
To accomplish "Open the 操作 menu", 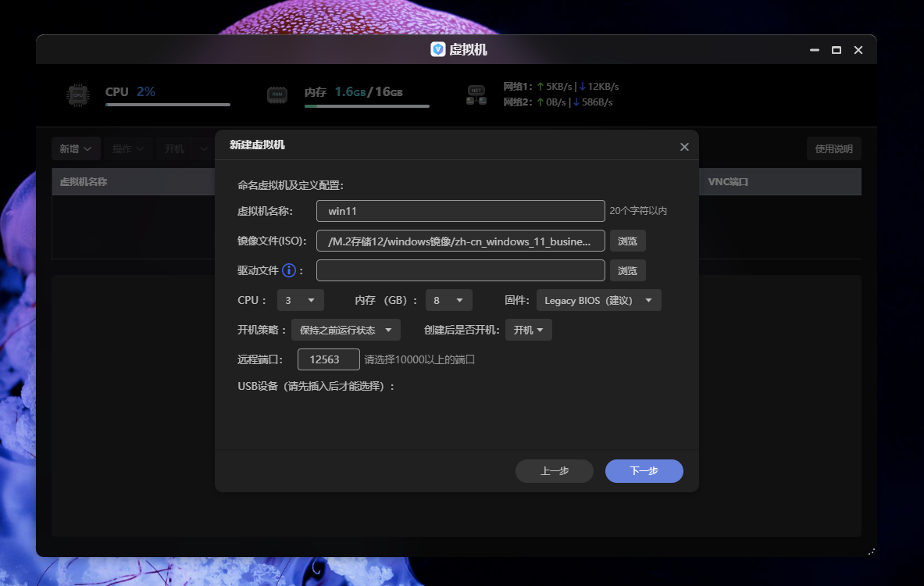I will (128, 148).
